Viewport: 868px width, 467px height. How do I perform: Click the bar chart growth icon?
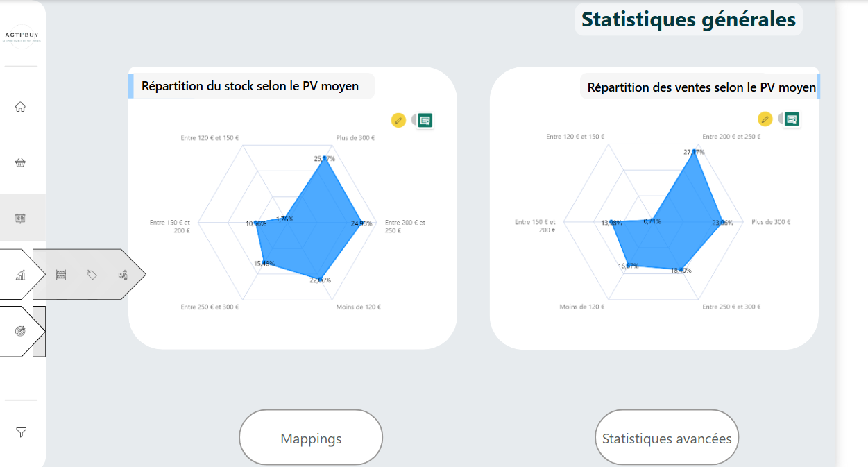coord(20,275)
